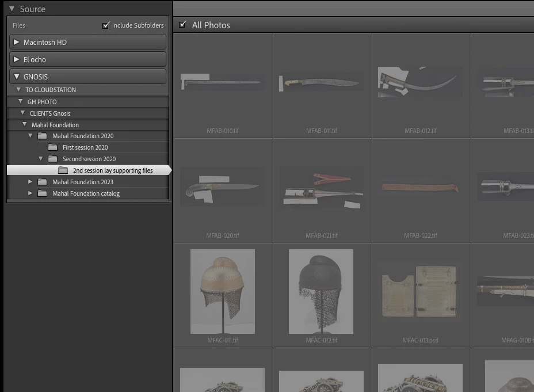Screen dimensions: 534x392
Task: Select the MFAB-020.tif dagger thumbnail
Action: pyautogui.click(x=222, y=187)
